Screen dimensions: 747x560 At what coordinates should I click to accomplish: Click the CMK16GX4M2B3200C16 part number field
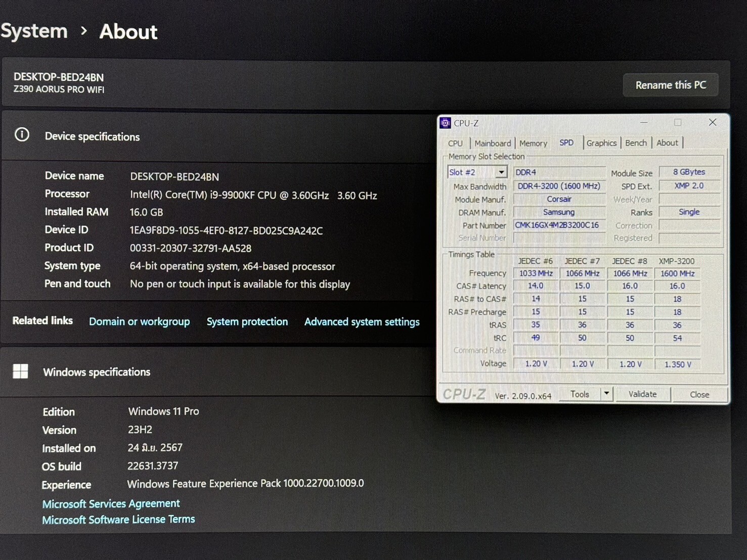tap(559, 225)
